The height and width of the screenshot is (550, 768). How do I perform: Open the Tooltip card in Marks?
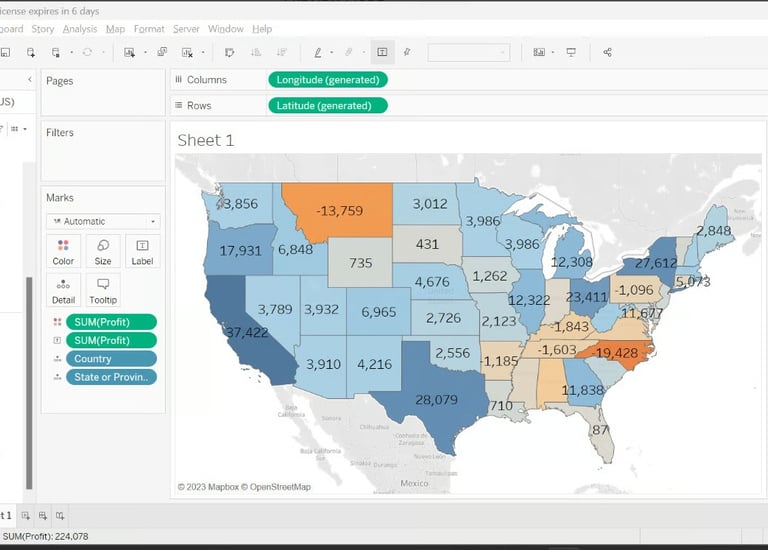(x=103, y=290)
